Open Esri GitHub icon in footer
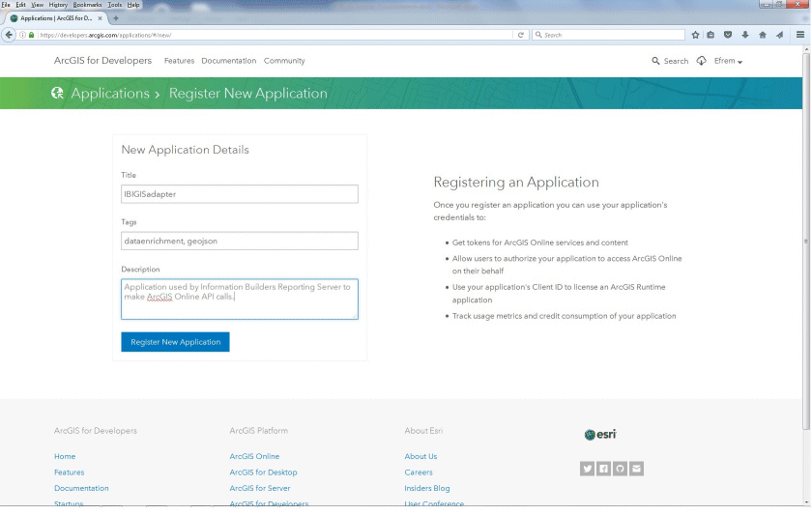Image resolution: width=812 pixels, height=514 pixels. [620, 469]
